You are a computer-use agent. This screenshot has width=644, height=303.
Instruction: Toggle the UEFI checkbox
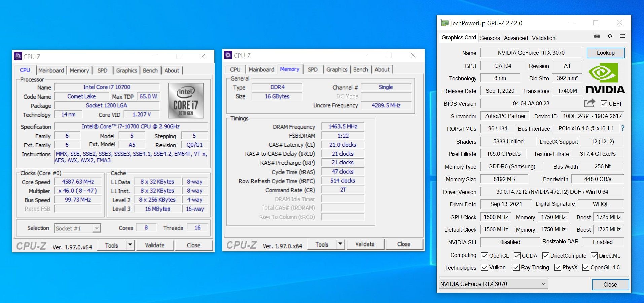604,104
